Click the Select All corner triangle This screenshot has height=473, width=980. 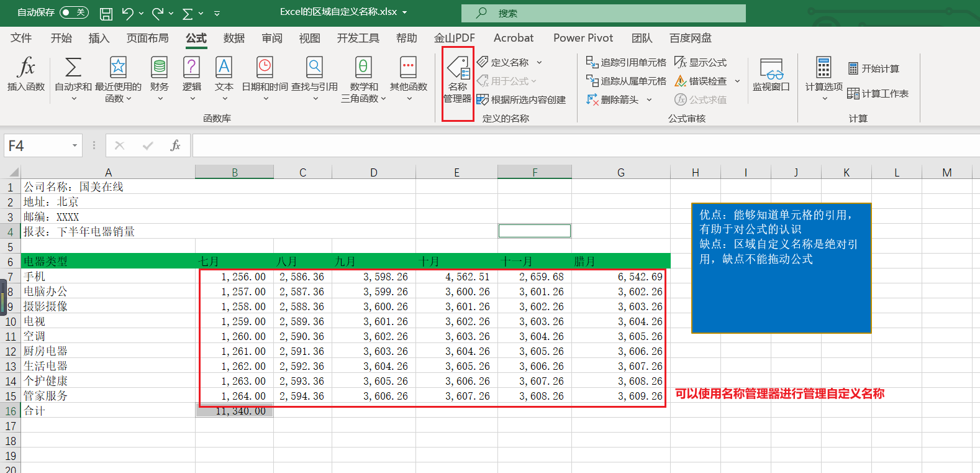pos(14,172)
